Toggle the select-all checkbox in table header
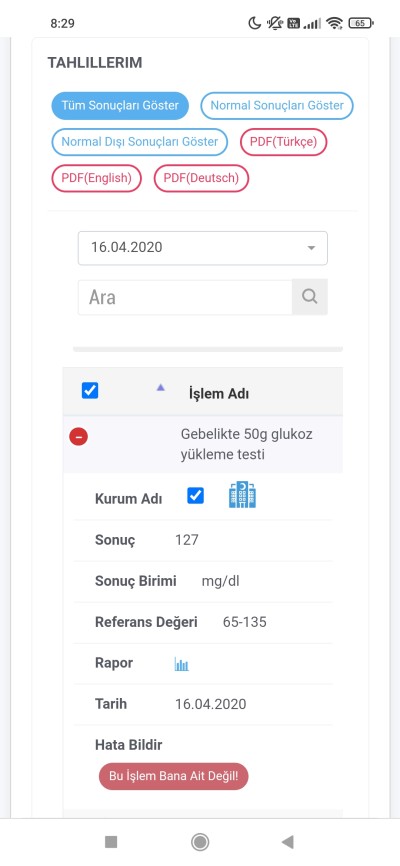 90,391
